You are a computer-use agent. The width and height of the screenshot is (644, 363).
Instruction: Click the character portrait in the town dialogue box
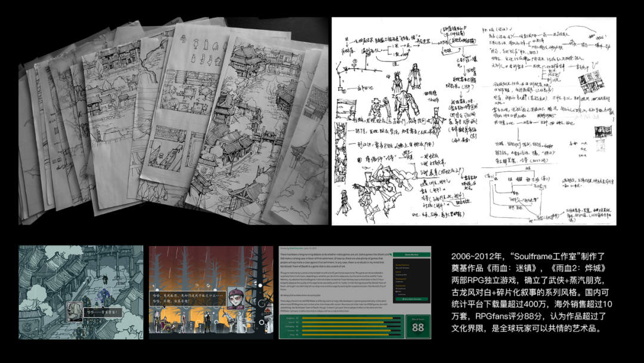74,311
